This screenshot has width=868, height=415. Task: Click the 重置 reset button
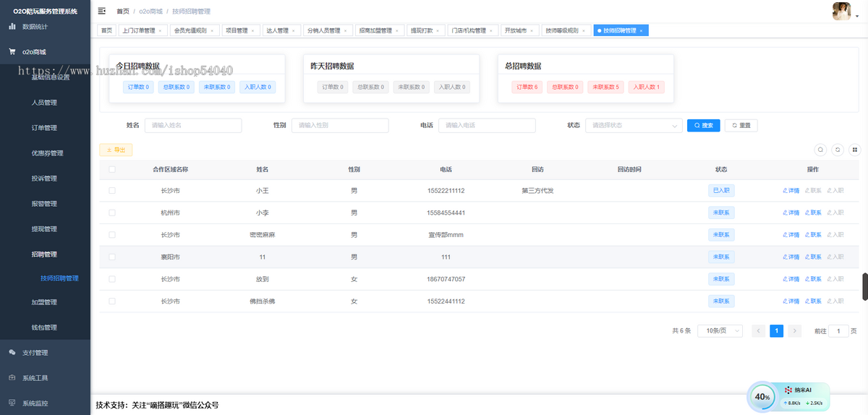pyautogui.click(x=741, y=125)
